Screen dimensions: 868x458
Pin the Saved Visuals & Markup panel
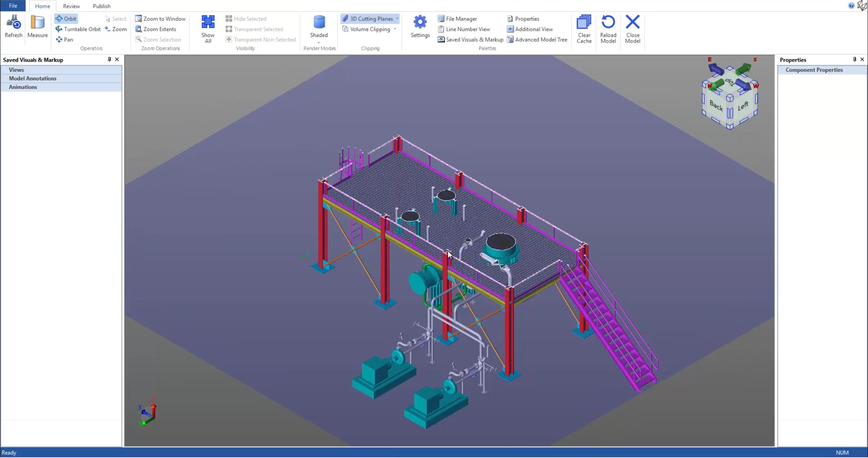point(109,60)
